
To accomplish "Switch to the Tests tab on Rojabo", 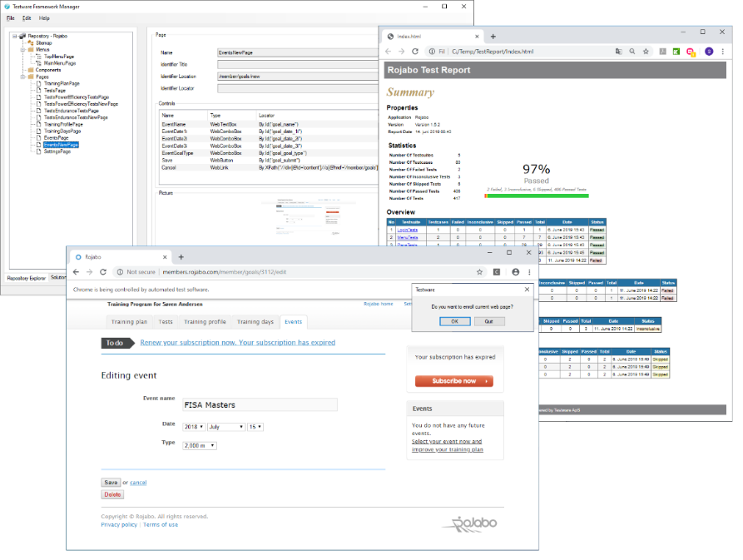I will pos(166,322).
